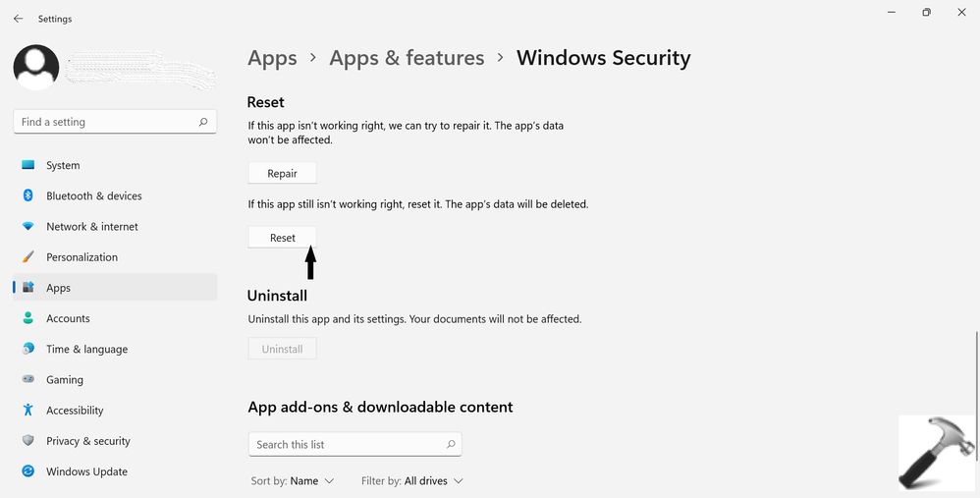Focus the Find a setting search box

coord(115,122)
